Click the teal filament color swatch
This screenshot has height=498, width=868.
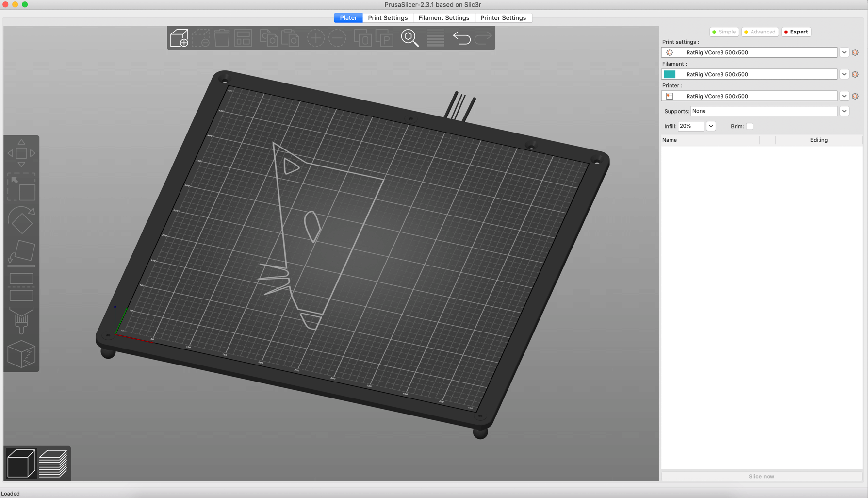click(670, 74)
